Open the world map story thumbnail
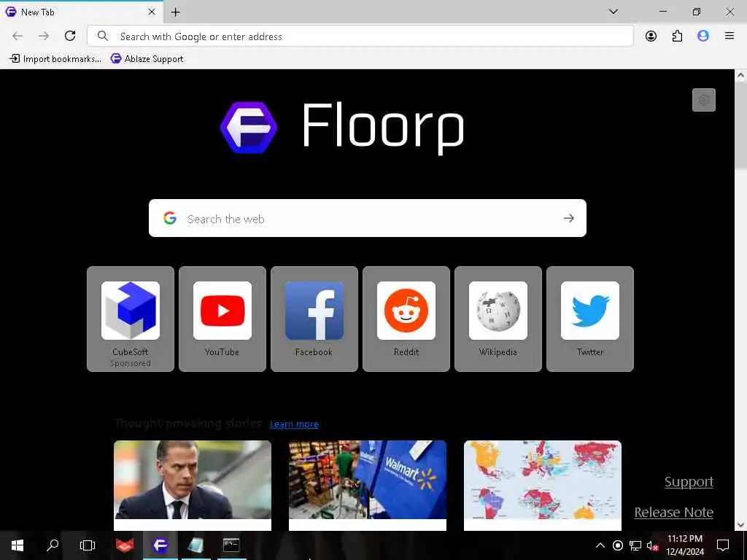This screenshot has height=560, width=747. pyautogui.click(x=543, y=480)
